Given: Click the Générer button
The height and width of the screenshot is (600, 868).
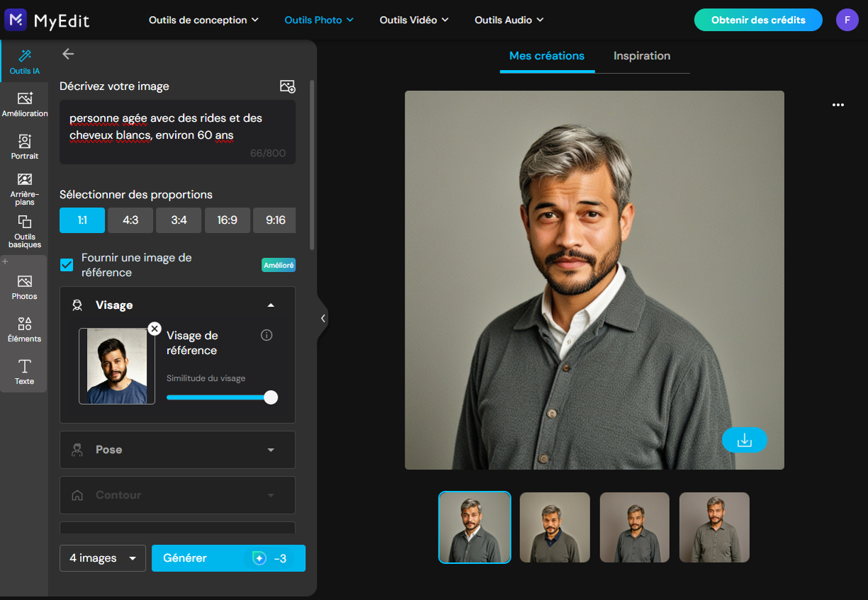Looking at the screenshot, I should [x=228, y=558].
